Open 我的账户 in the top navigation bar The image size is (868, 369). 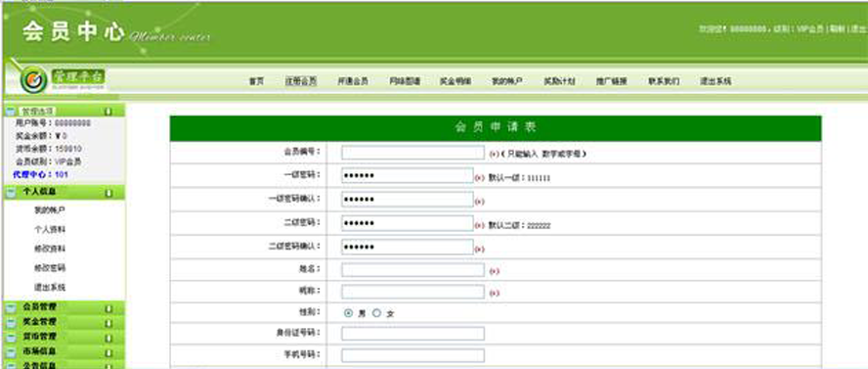point(507,81)
